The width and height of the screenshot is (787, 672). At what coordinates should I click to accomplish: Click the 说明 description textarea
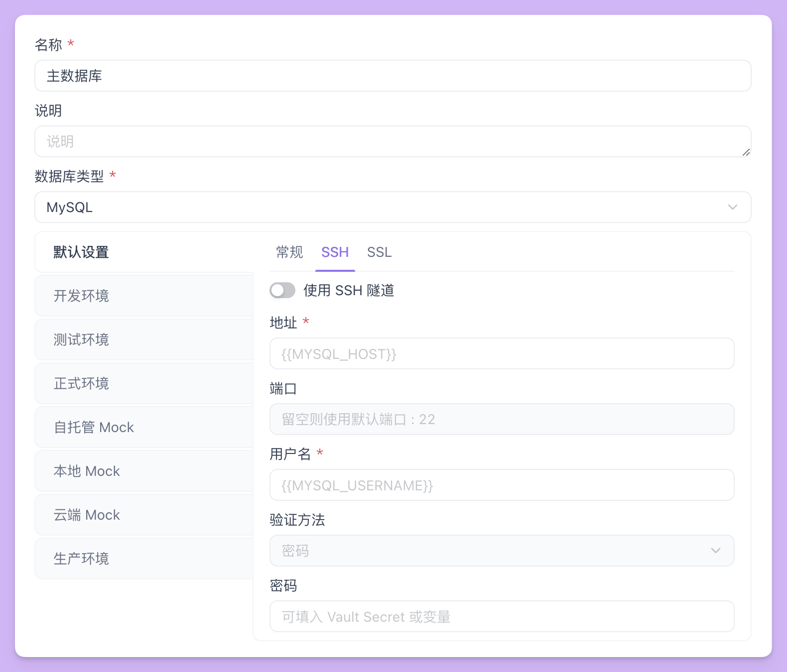(393, 141)
